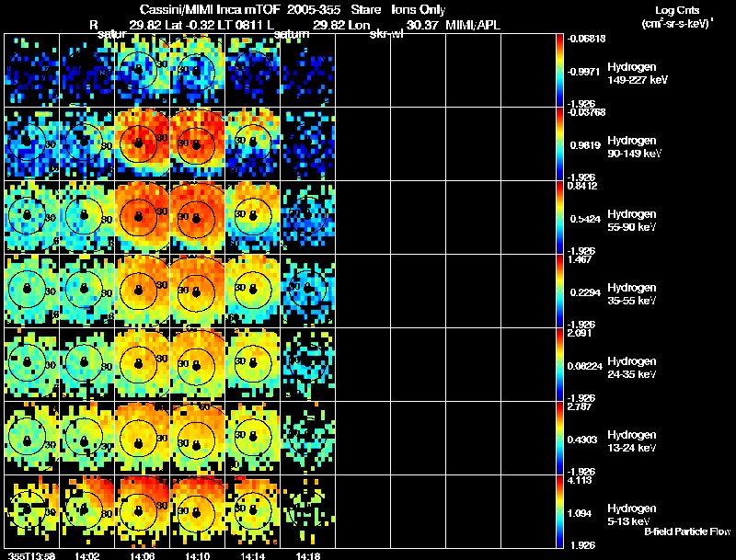Click the Log Cnts units header
This screenshot has width=736, height=560.
[677, 17]
